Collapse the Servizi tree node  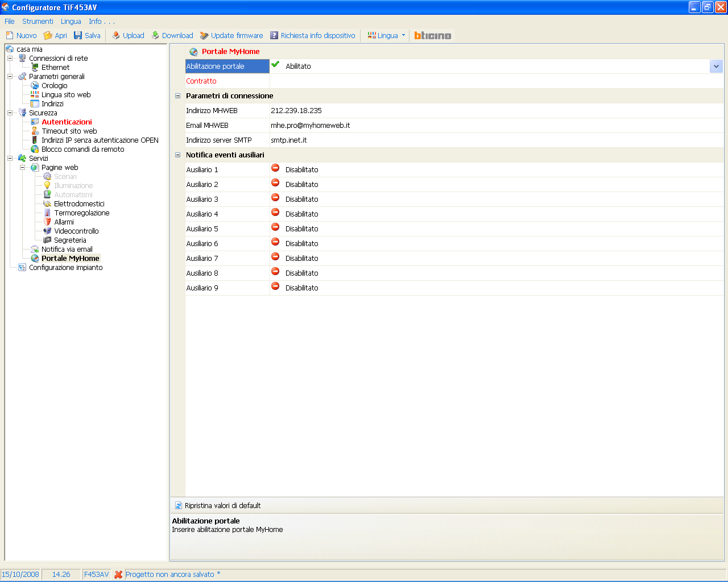coord(10,158)
